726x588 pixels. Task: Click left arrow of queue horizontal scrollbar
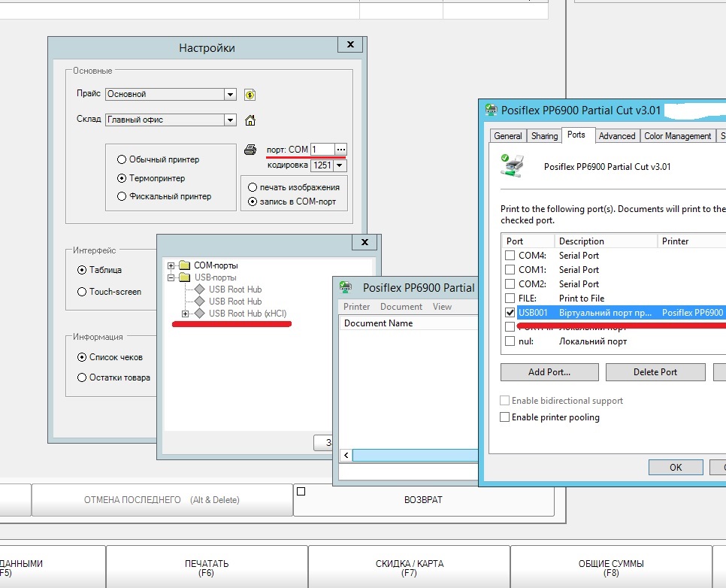(x=346, y=456)
